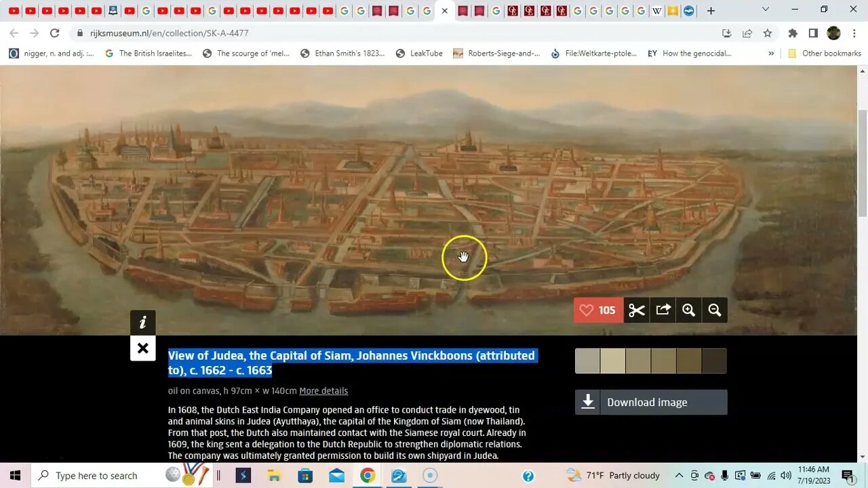Select the scissors crop tool
Viewport: 868px width, 488px height.
637,310
